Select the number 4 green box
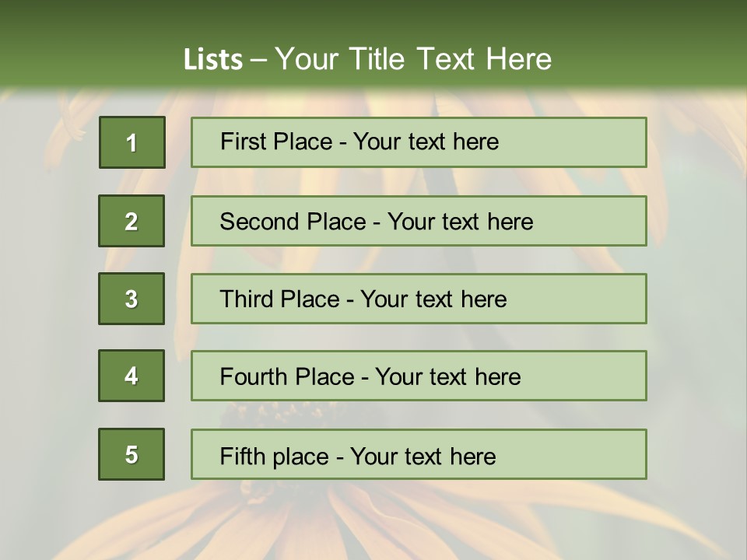This screenshot has height=560, width=747. [132, 376]
